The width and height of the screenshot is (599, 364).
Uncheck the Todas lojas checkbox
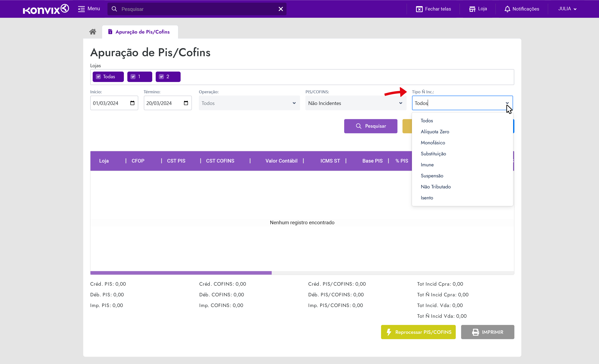(98, 77)
